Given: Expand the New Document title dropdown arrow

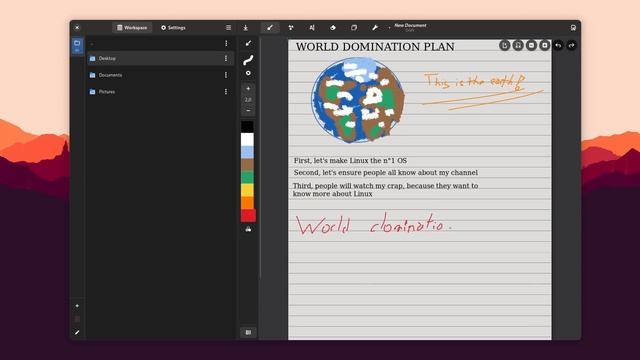Looking at the screenshot, I should point(389,28).
